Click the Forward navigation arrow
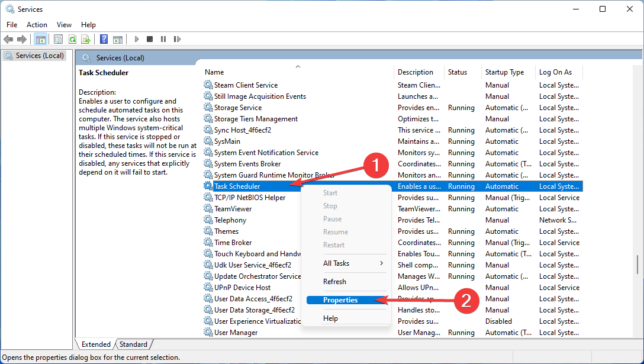Viewport: 644px width, 364px height. click(x=22, y=39)
